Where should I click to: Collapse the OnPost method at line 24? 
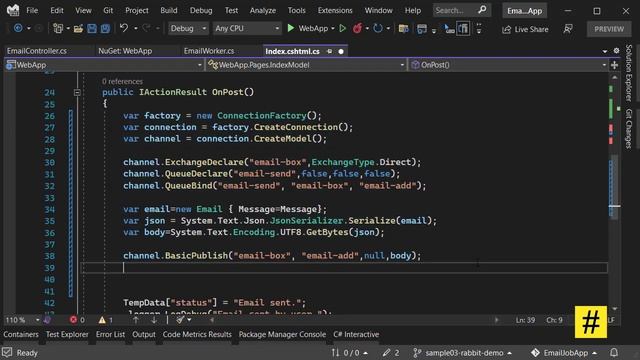pos(77,93)
